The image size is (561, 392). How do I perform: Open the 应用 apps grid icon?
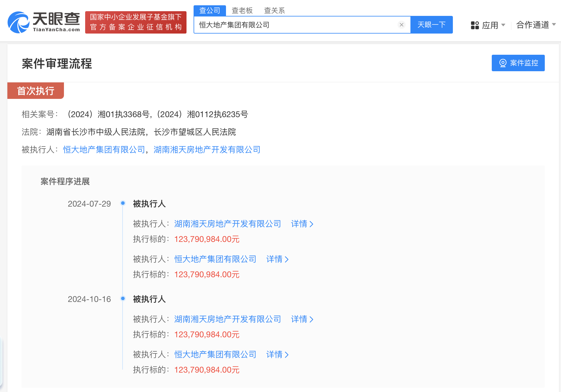475,25
